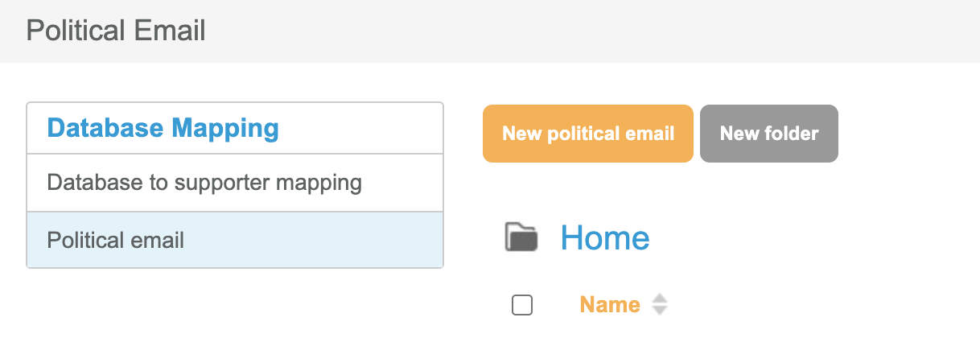
Task: Click the gray button beside the orange one
Action: (768, 134)
